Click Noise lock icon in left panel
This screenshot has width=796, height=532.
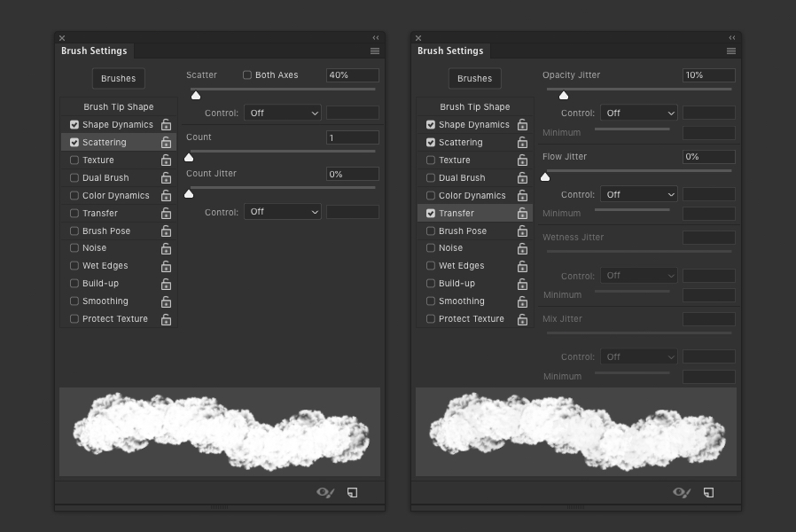tap(166, 248)
